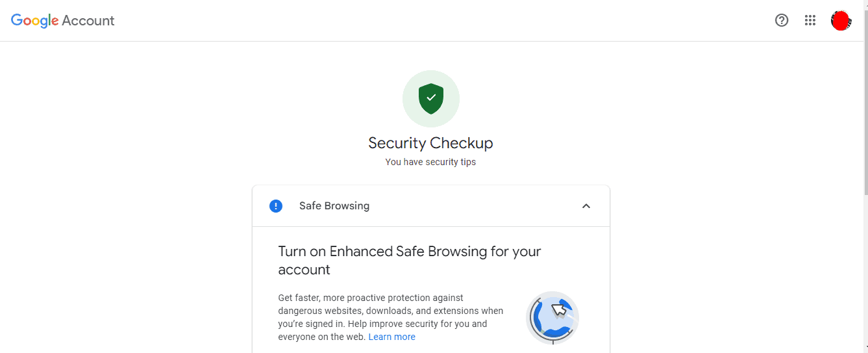Click the Account text beside Google logo
The image size is (868, 353).
click(88, 21)
